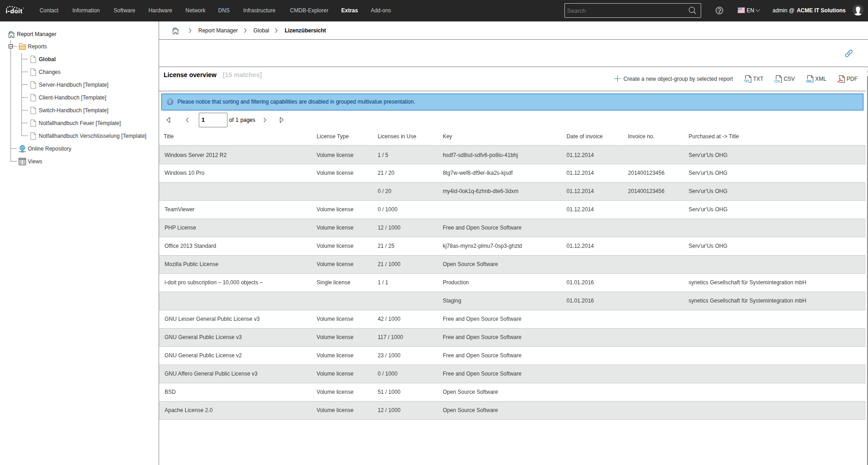The image size is (868, 465).
Task: Click the Reports folder icon
Action: point(22,47)
